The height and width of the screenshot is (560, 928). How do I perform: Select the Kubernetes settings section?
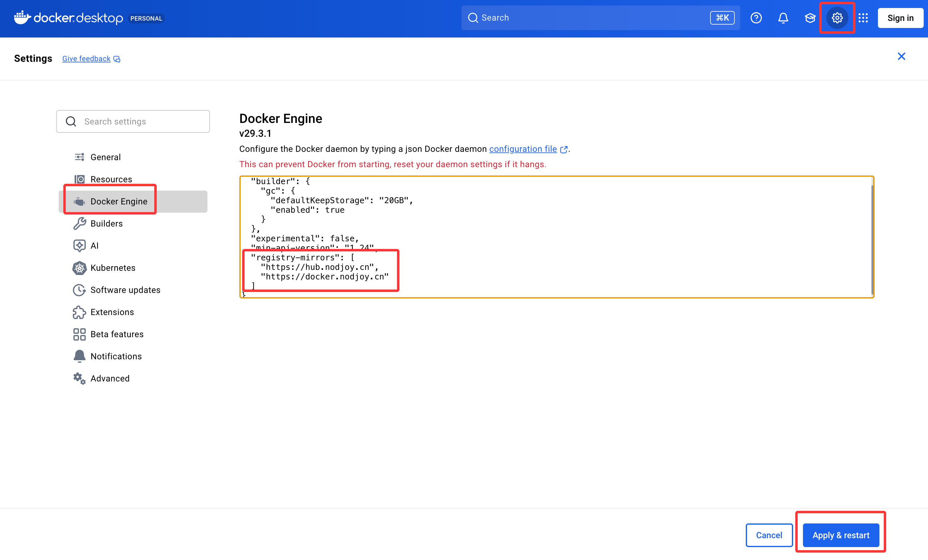click(112, 268)
